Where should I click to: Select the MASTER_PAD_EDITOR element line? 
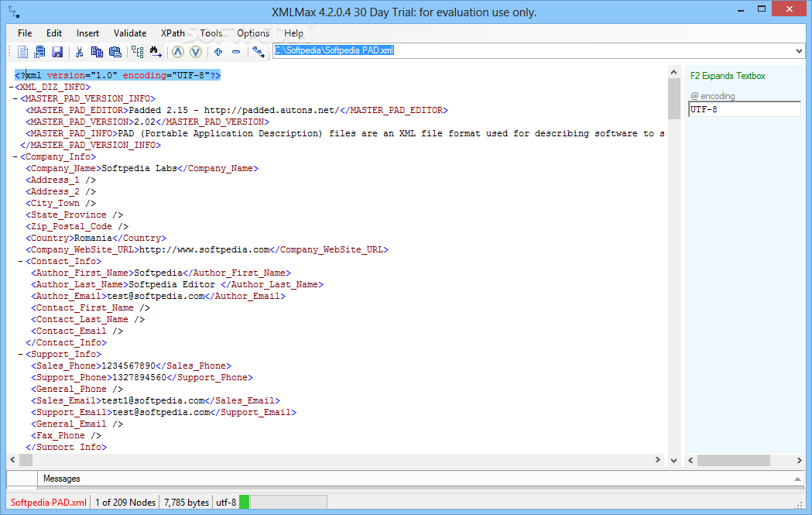click(237, 110)
